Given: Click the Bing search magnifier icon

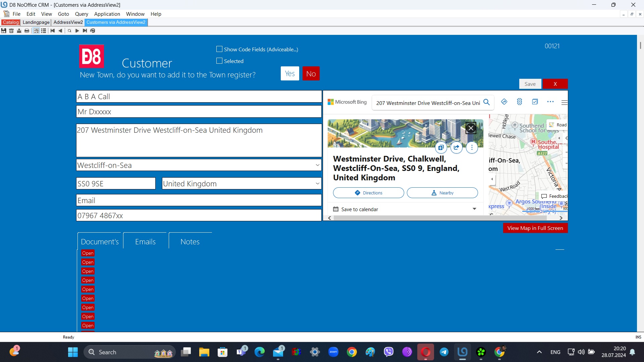Looking at the screenshot, I should pos(486,102).
